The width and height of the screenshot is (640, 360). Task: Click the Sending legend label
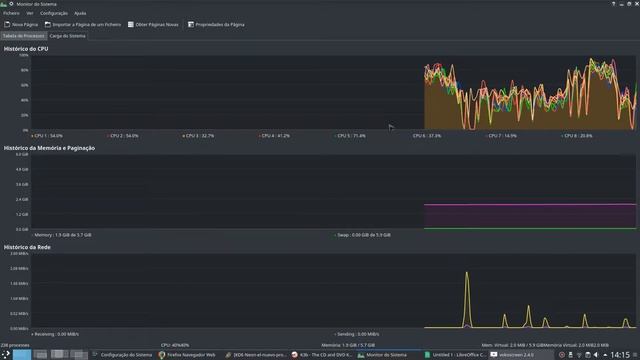pos(357,334)
